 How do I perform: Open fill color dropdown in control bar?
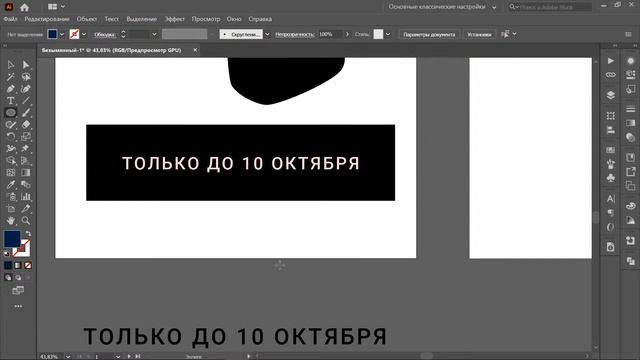coord(62,34)
